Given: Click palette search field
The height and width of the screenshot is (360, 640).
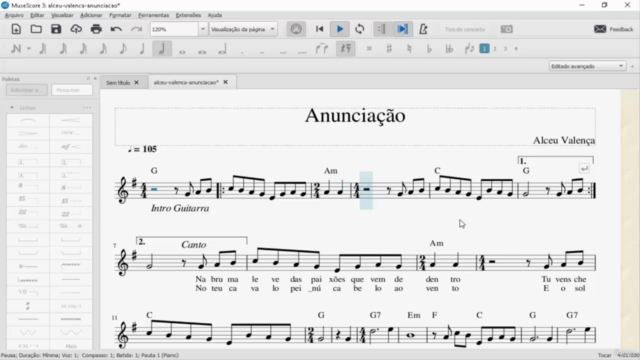Looking at the screenshot, I should pos(72,90).
